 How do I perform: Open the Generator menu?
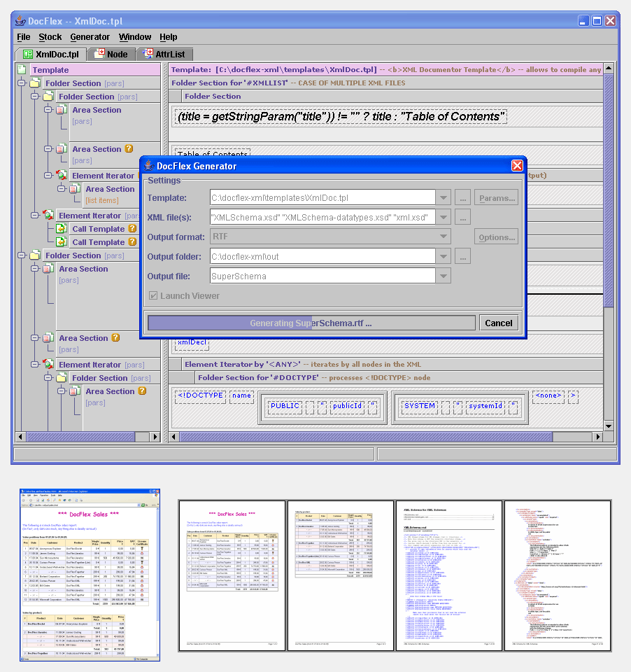click(90, 37)
